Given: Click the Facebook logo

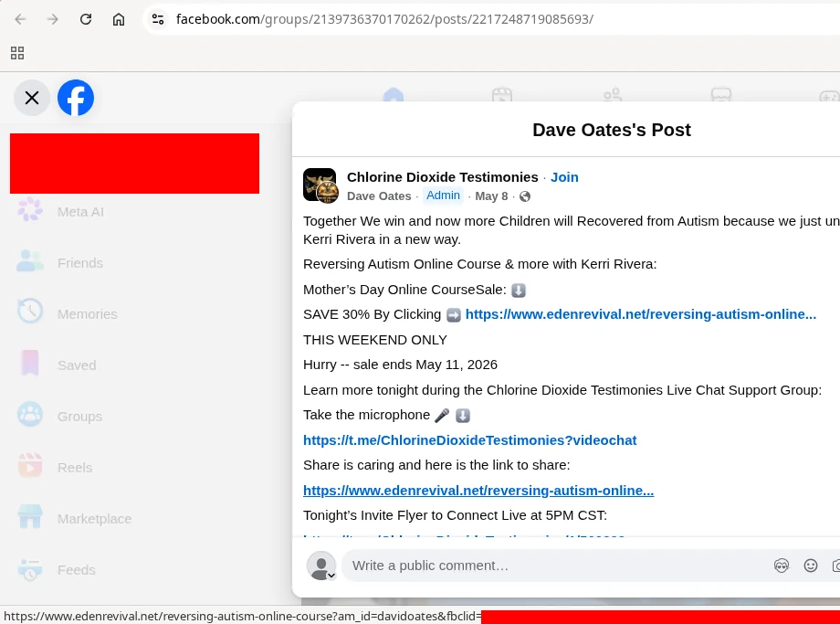Looking at the screenshot, I should [x=76, y=98].
